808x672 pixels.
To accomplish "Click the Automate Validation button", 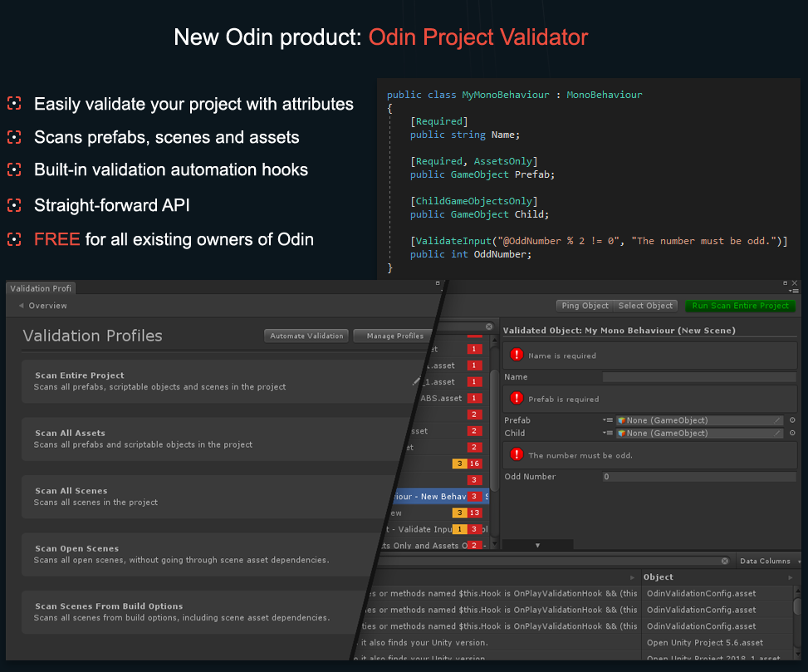I will tap(306, 336).
